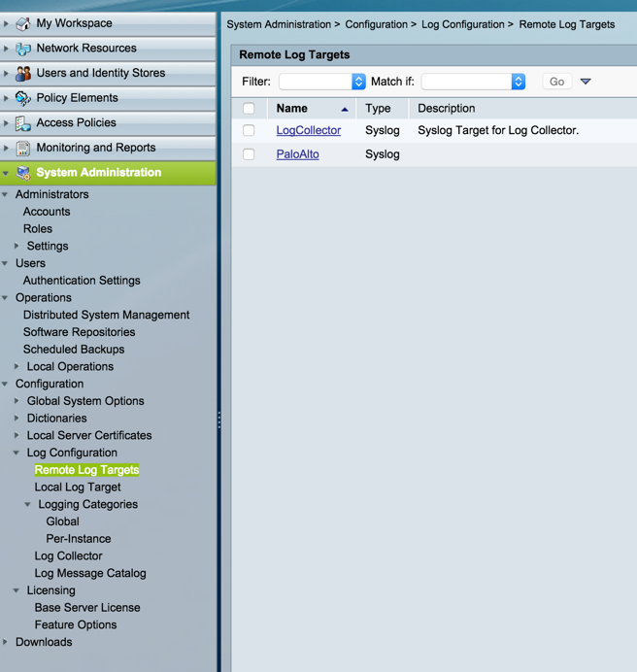Open Authentication Settings under Users
The height and width of the screenshot is (672, 637).
82,281
